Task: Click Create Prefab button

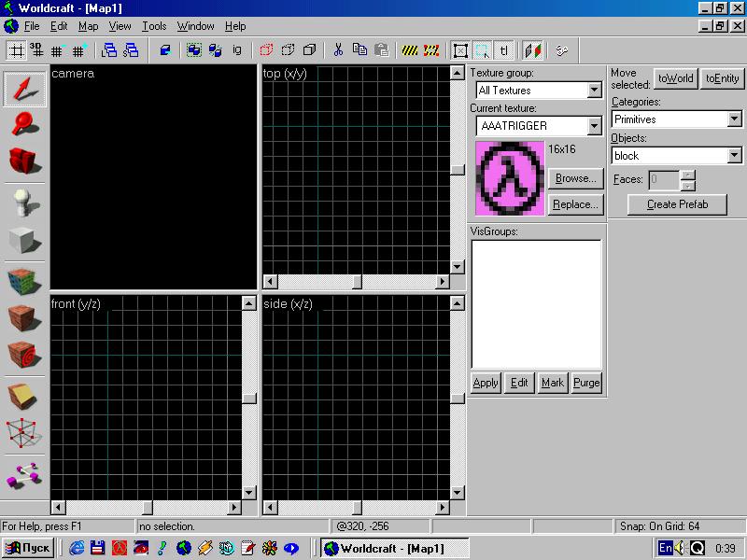Action: click(x=677, y=204)
